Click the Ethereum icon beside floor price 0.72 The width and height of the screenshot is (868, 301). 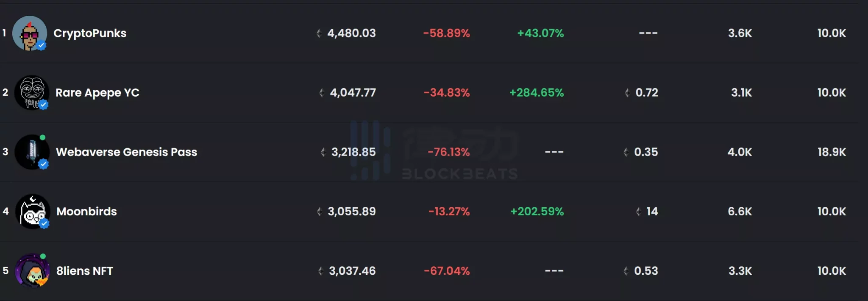[627, 92]
